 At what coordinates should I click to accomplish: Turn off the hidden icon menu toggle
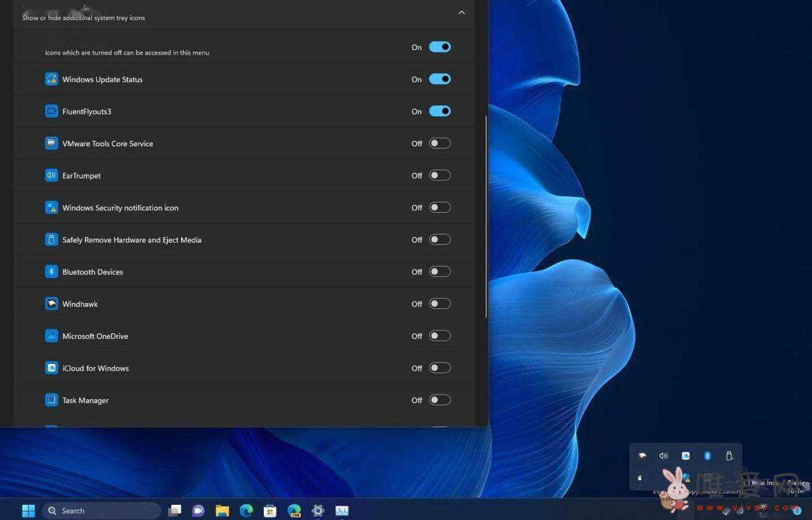click(440, 47)
